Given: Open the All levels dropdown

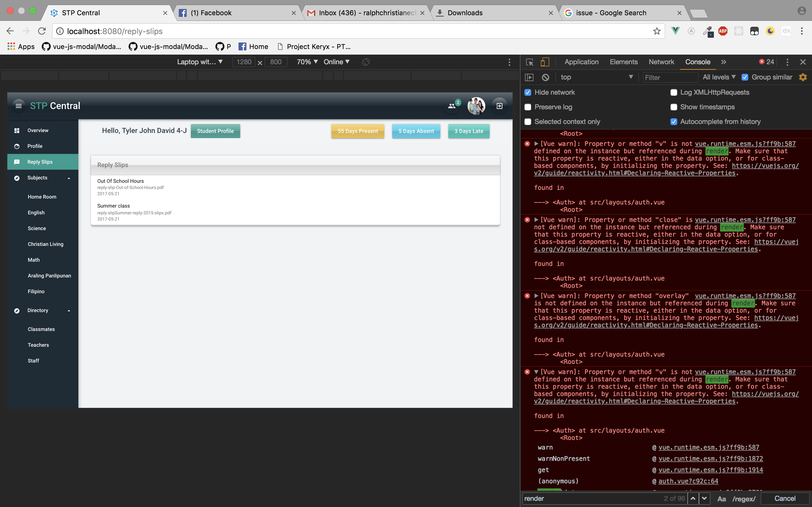Looking at the screenshot, I should click(718, 77).
